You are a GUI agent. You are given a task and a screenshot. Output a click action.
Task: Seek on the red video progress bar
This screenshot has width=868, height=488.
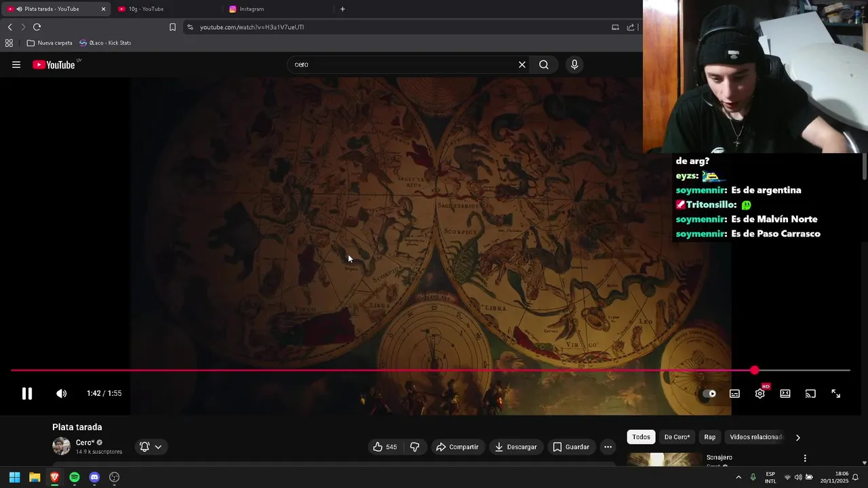[430, 371]
